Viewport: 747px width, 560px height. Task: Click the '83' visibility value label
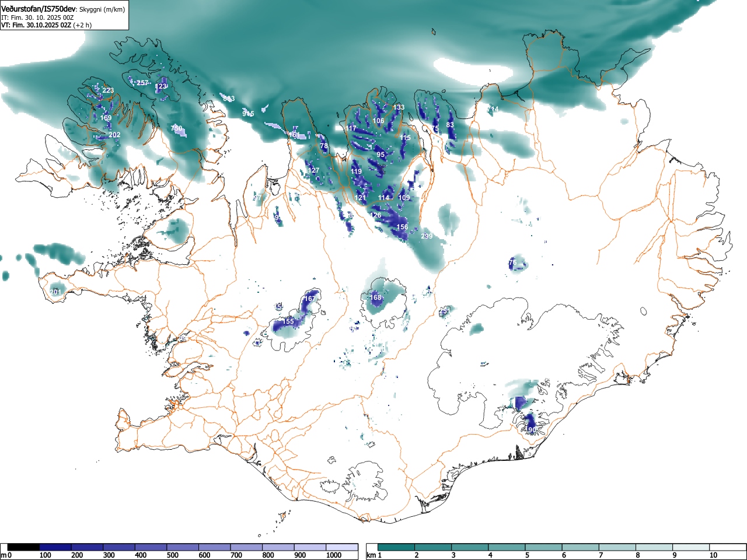(x=450, y=125)
